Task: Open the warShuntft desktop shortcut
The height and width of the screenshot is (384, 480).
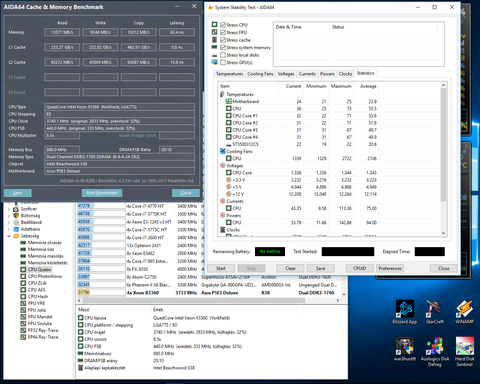Action: click(405, 349)
